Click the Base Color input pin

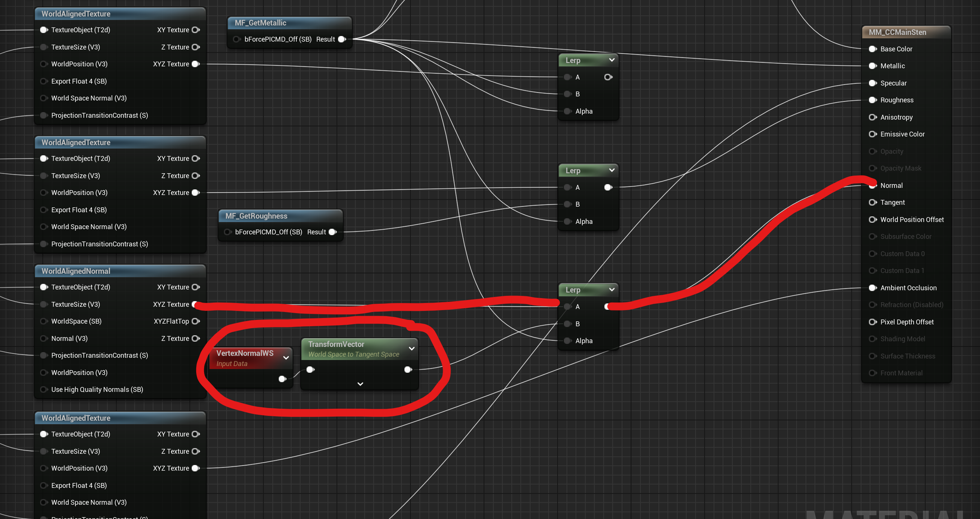point(872,49)
